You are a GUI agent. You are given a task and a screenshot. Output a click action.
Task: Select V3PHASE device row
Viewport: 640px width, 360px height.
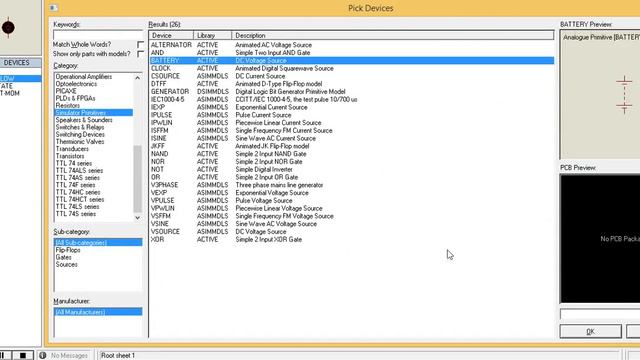click(x=352, y=185)
